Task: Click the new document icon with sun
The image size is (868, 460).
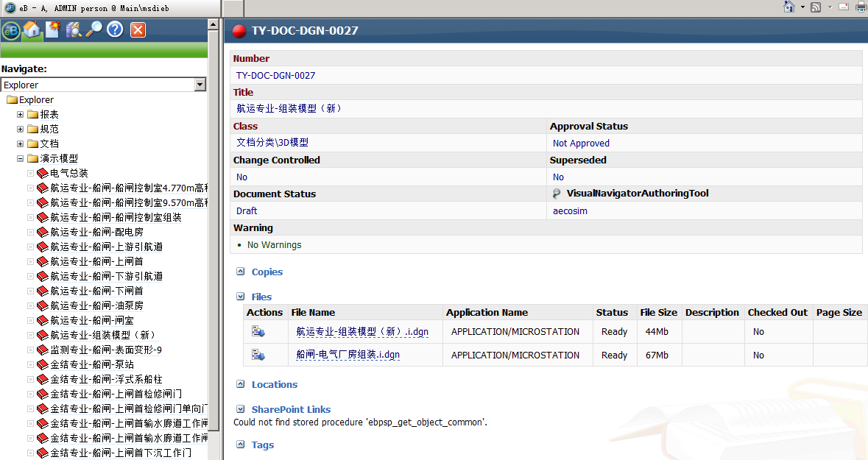Action: click(x=52, y=30)
